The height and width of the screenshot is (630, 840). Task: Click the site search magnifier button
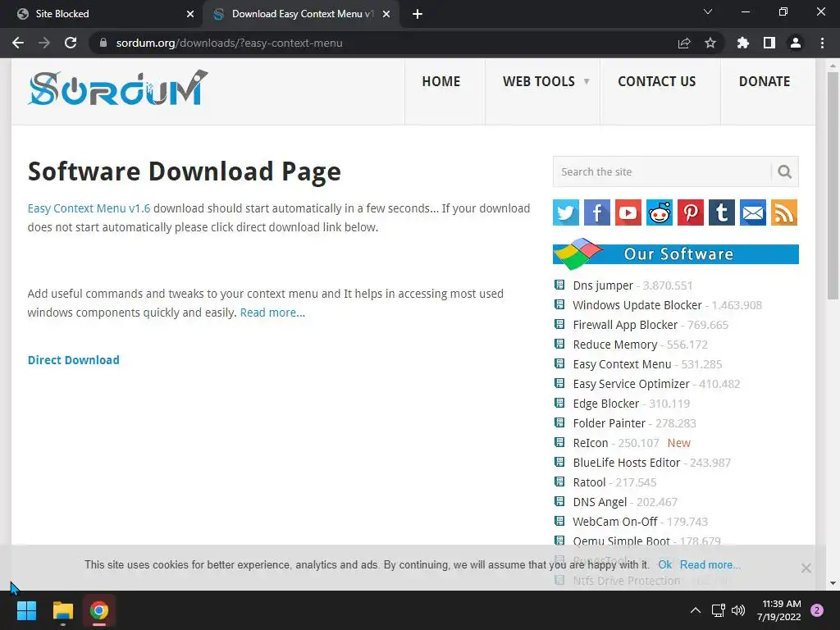[x=785, y=171]
